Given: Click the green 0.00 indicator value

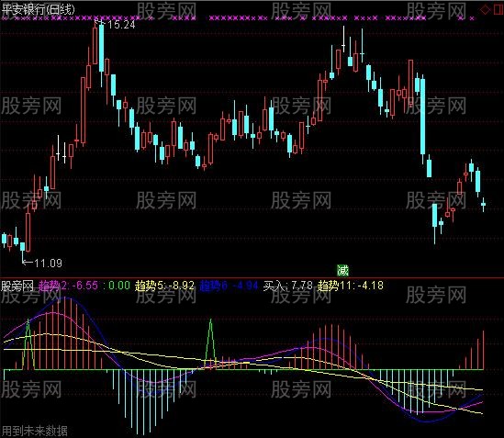Looking at the screenshot, I should [x=118, y=286].
